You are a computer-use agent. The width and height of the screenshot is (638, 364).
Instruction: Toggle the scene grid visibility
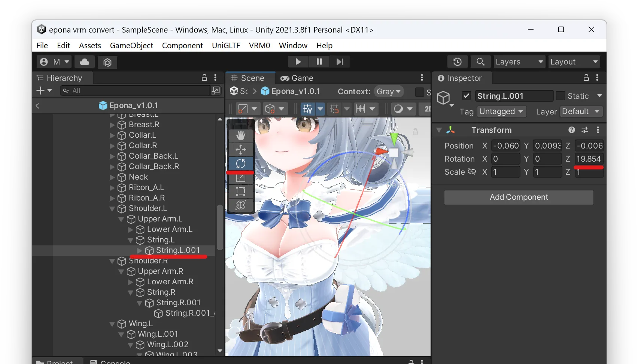pyautogui.click(x=307, y=109)
